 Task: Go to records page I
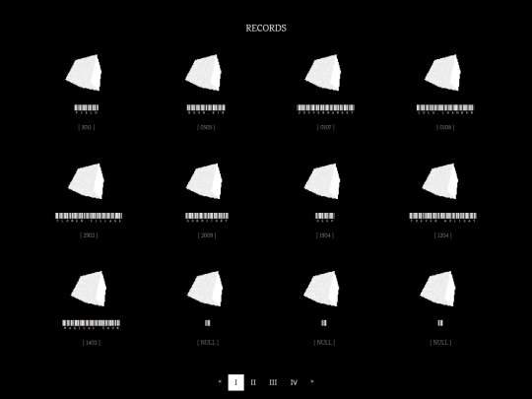pos(235,382)
